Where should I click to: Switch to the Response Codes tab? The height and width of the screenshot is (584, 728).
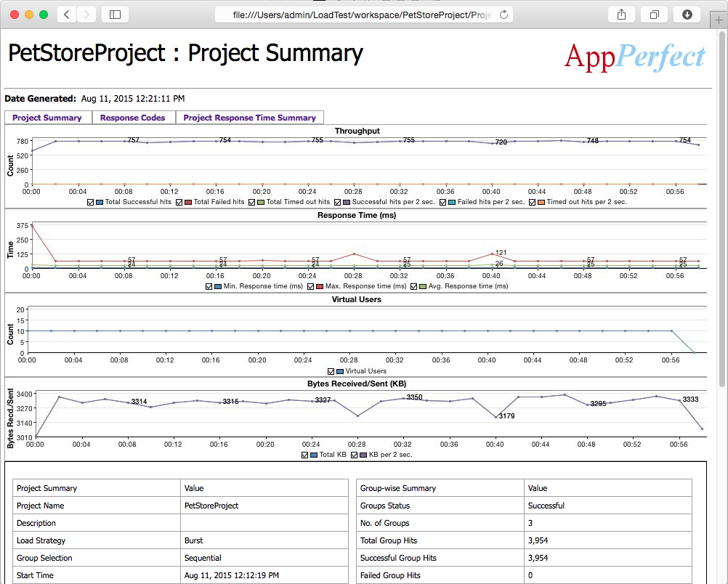coord(133,118)
